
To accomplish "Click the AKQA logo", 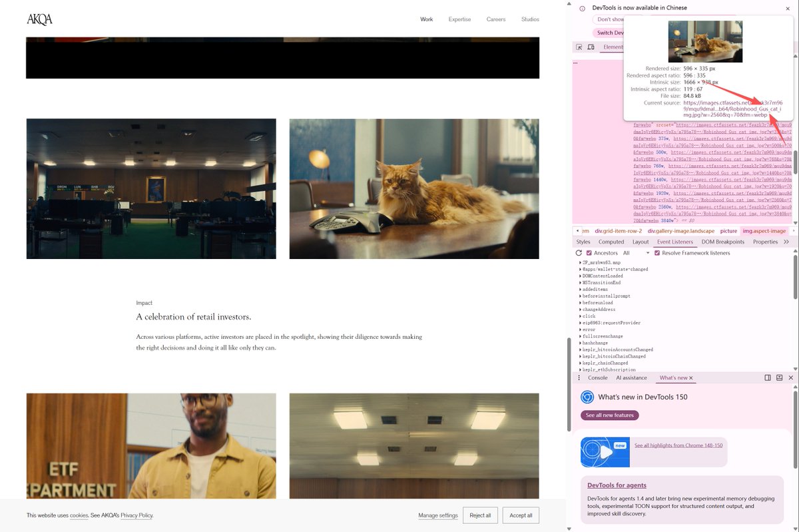I will coord(39,19).
